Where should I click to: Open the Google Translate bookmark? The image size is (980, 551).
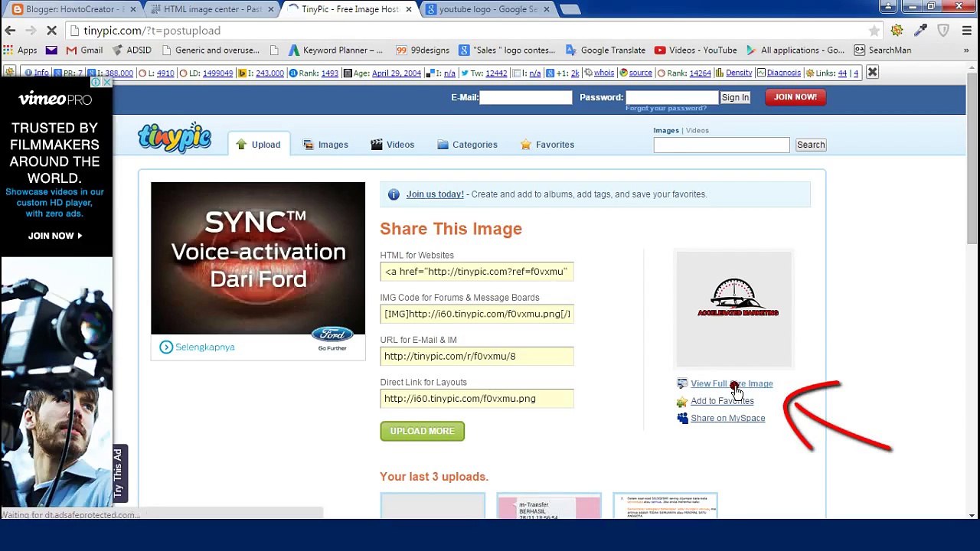coord(606,51)
